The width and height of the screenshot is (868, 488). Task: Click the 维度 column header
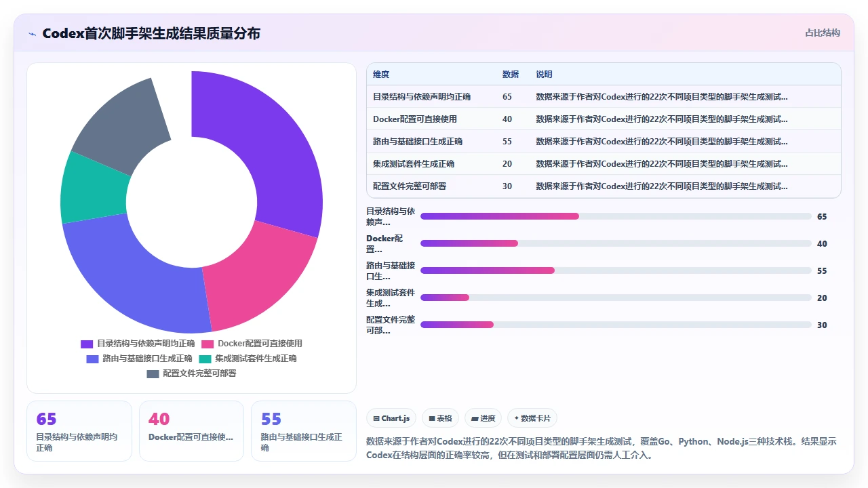[381, 75]
